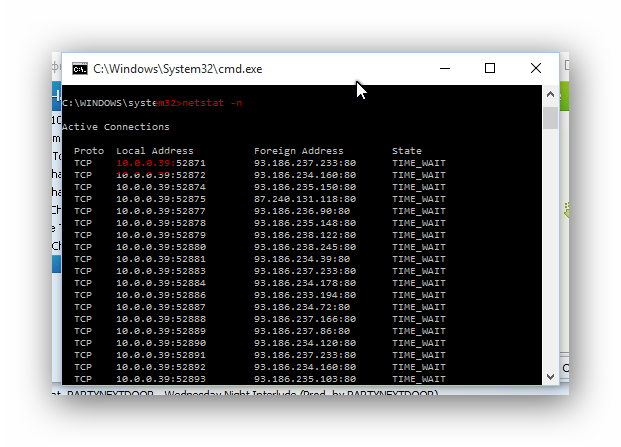Screen dimensions: 621x447
Task: Click the title text C:\Windows\System32\cmd.exe
Action: coord(177,69)
